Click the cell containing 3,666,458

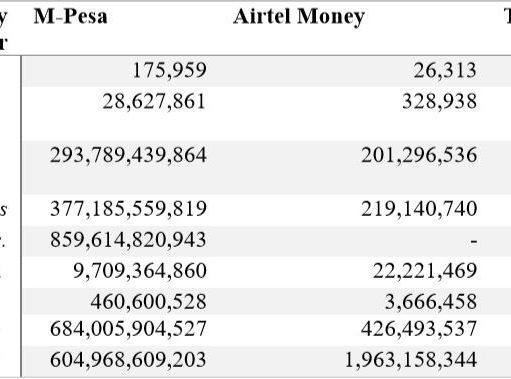pos(431,302)
